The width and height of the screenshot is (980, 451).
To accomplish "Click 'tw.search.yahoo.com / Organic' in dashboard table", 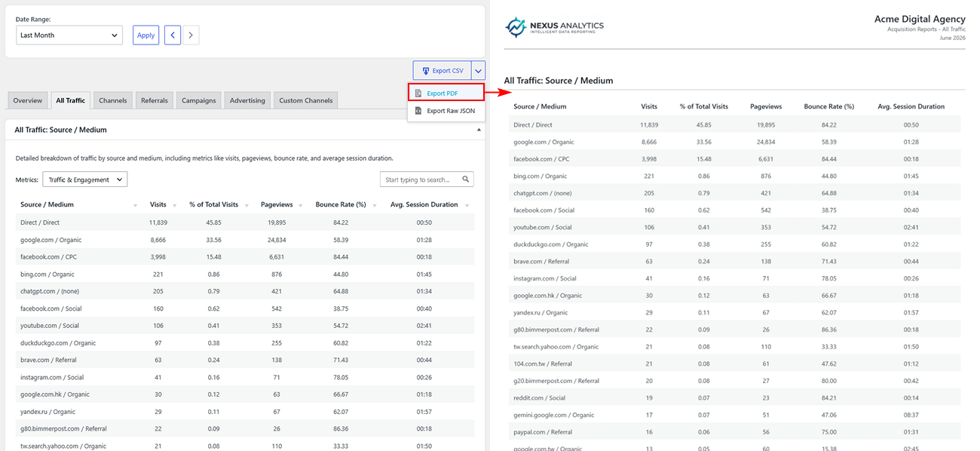I will click(x=63, y=446).
